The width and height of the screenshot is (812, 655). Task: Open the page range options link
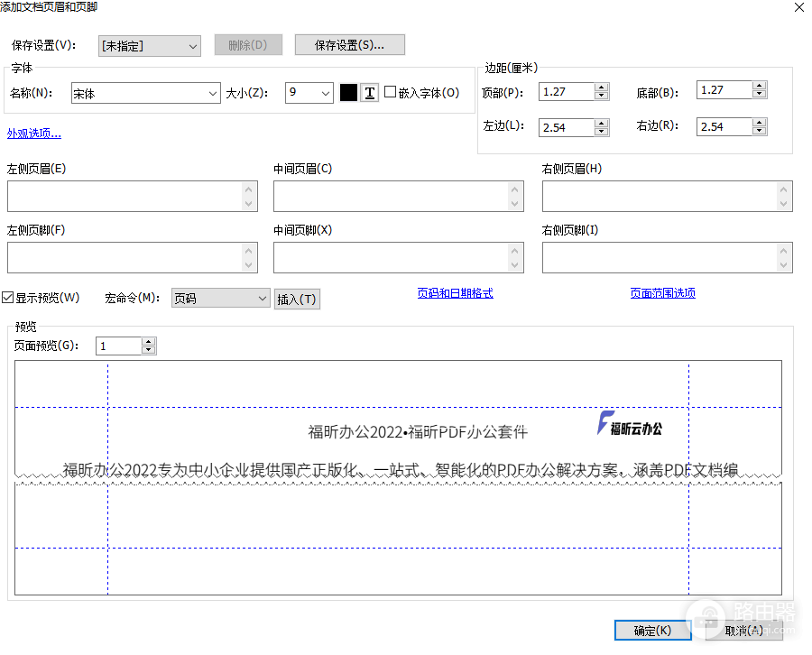[663, 293]
